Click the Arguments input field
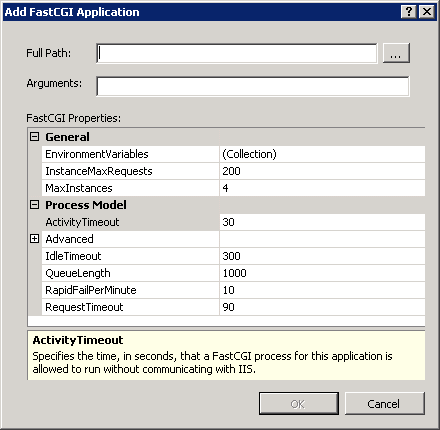440x430 pixels. tap(253, 86)
